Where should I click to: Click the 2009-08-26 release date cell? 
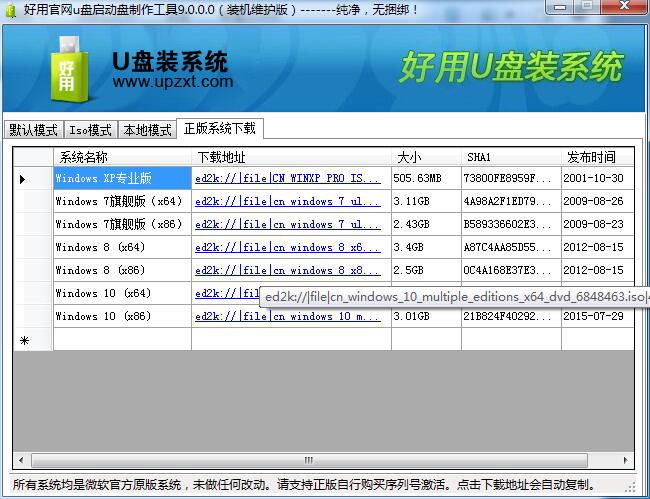pos(598,201)
